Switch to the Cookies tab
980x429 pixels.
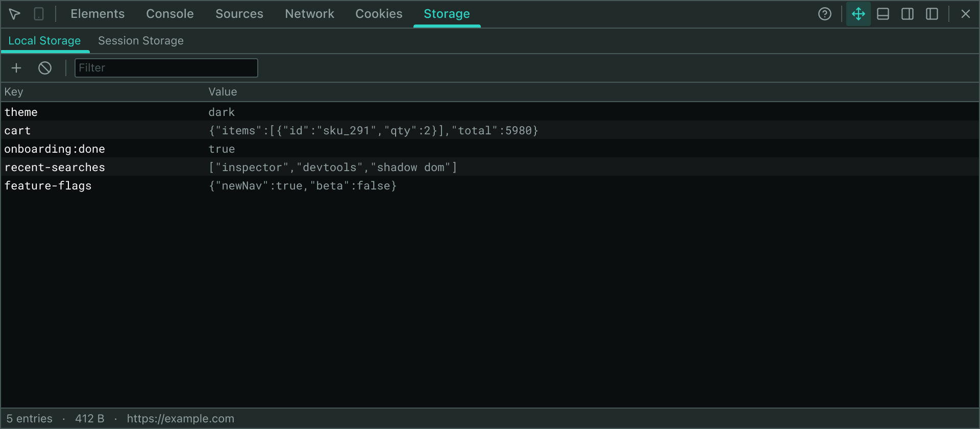pyautogui.click(x=379, y=14)
